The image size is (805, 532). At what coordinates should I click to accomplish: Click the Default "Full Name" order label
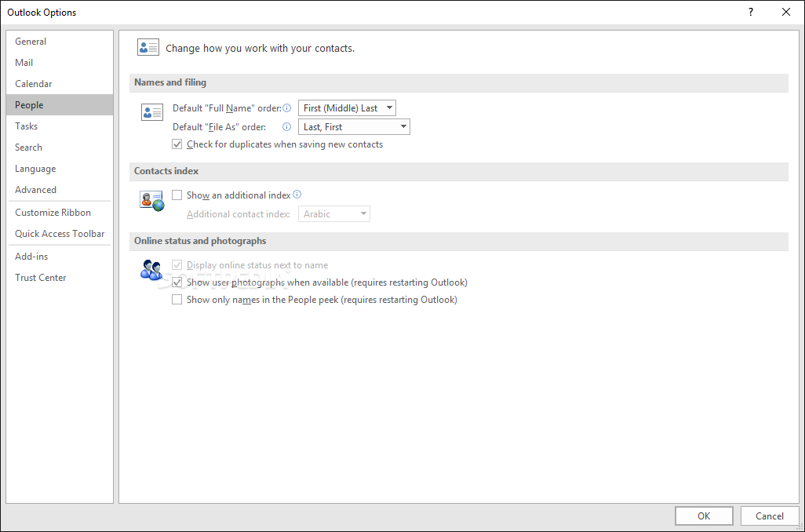click(x=227, y=108)
